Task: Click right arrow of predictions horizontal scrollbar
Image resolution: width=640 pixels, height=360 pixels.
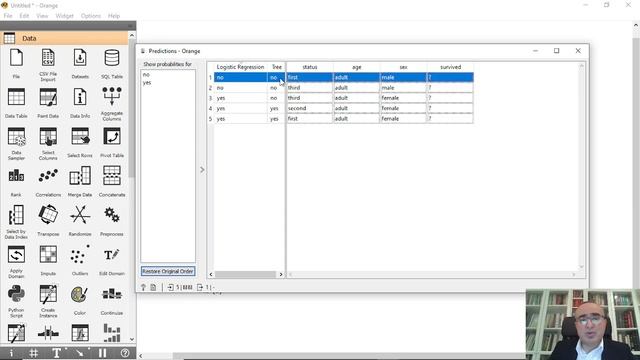Action: pyautogui.click(x=281, y=275)
